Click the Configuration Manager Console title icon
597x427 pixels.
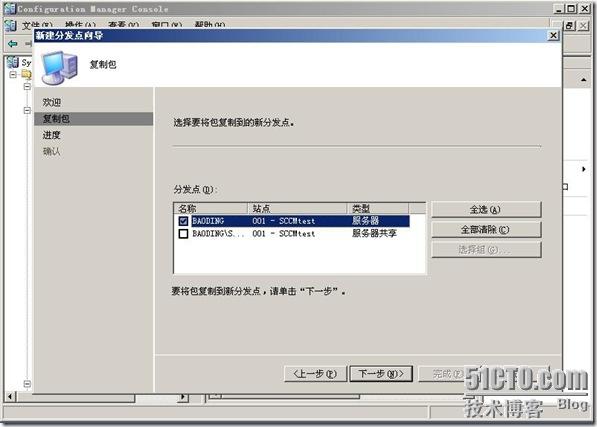tap(10, 8)
